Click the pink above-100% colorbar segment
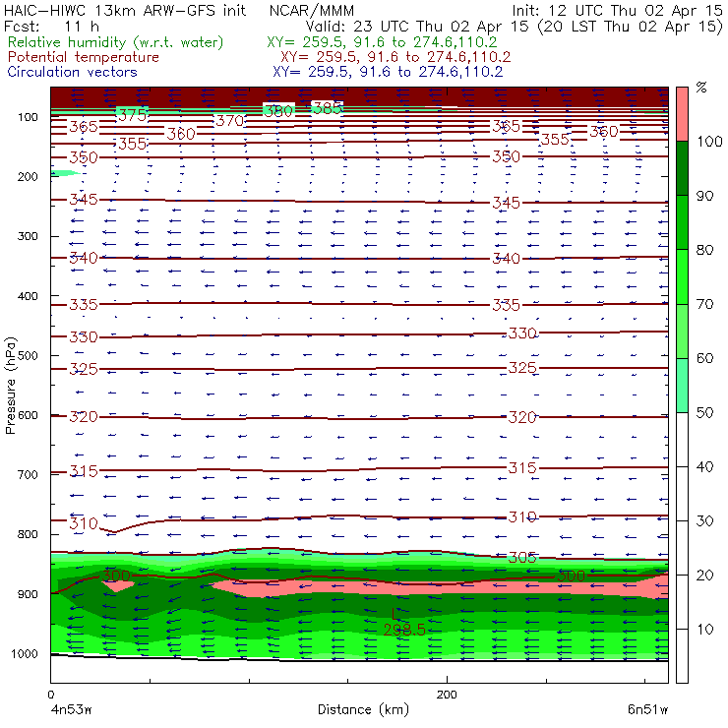This screenshot has height=728, width=728. (682, 114)
